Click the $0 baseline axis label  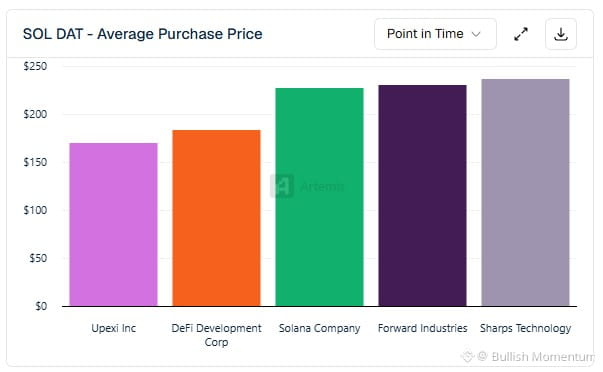click(x=41, y=306)
